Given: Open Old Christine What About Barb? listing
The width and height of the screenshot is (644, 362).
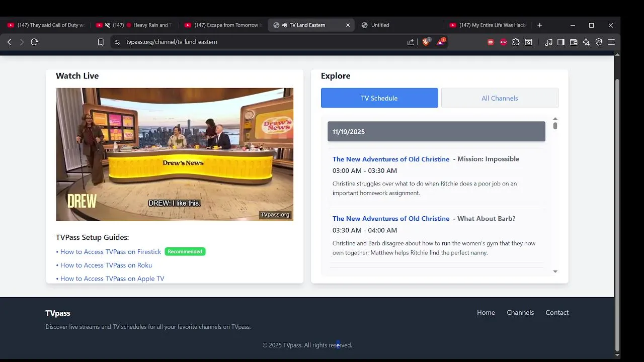Looking at the screenshot, I should (x=391, y=218).
